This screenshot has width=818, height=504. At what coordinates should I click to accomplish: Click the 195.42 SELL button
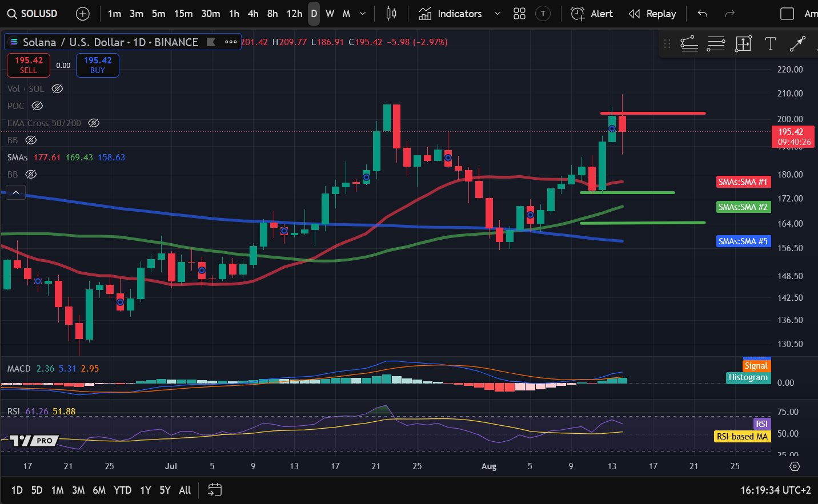(29, 65)
